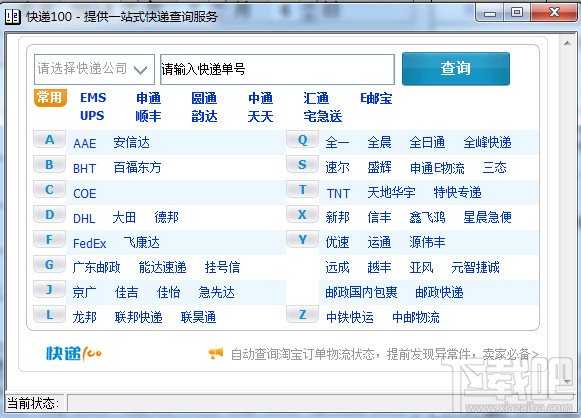The width and height of the screenshot is (581, 418).
Task: Choose EMS courier link
Action: [x=93, y=98]
